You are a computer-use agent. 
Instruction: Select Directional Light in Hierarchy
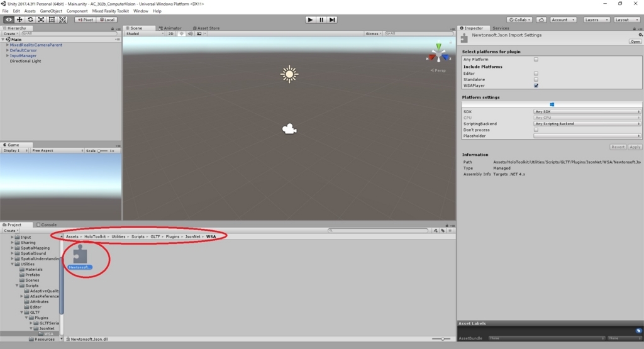25,61
